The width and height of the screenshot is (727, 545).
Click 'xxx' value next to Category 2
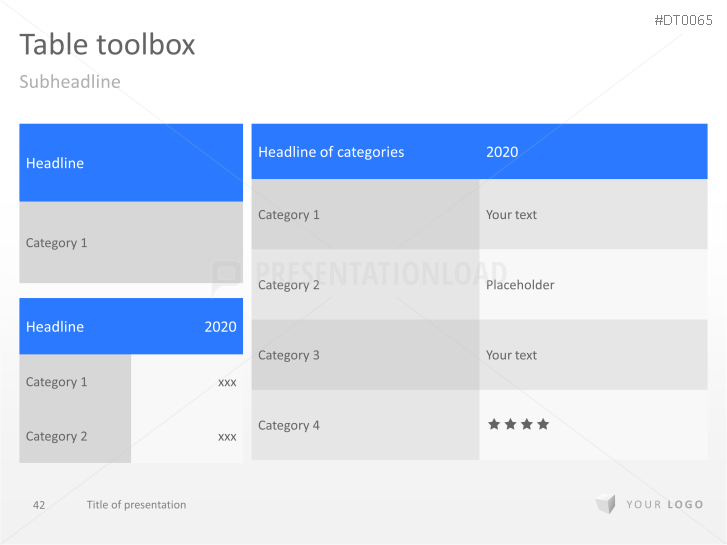click(227, 436)
